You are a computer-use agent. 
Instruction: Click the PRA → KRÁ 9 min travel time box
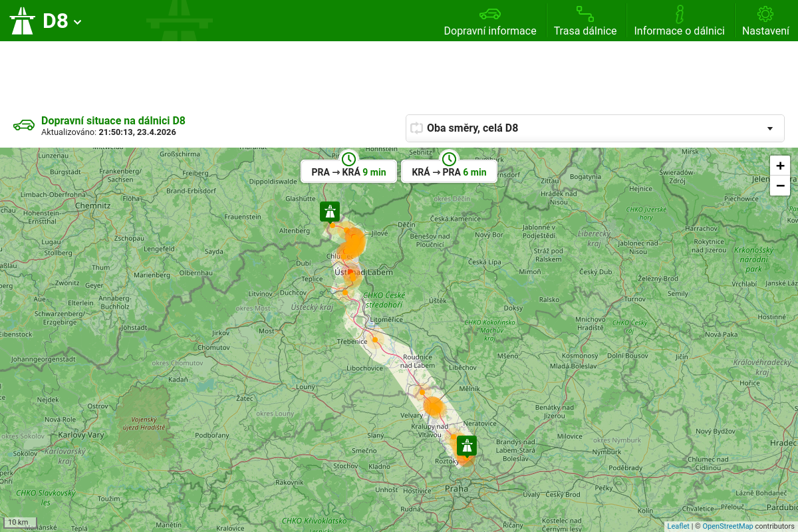pyautogui.click(x=348, y=172)
